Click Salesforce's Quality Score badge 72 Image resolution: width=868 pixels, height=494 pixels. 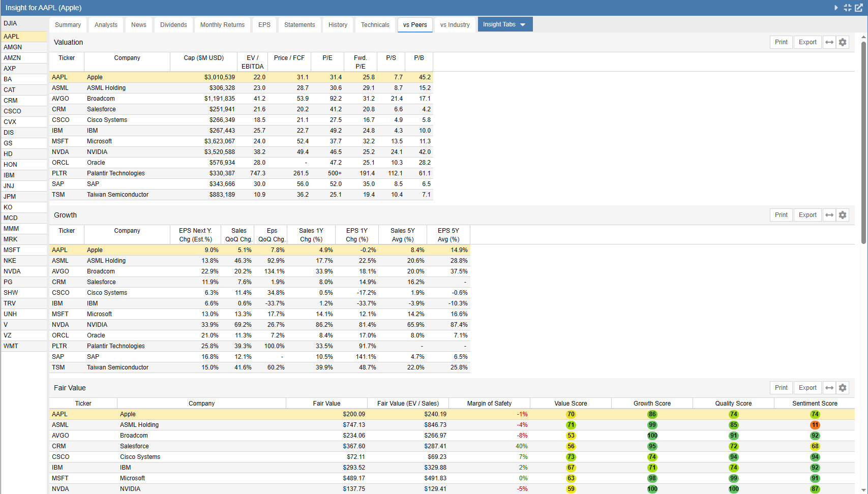[734, 446]
